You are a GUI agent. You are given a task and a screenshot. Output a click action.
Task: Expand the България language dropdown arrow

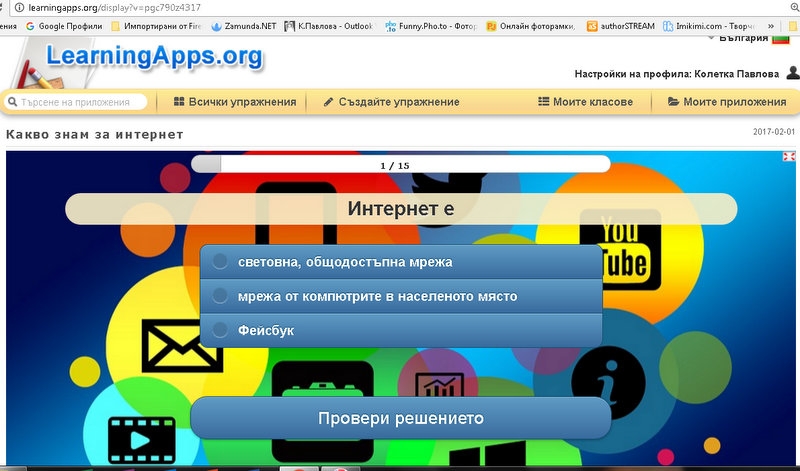(711, 38)
